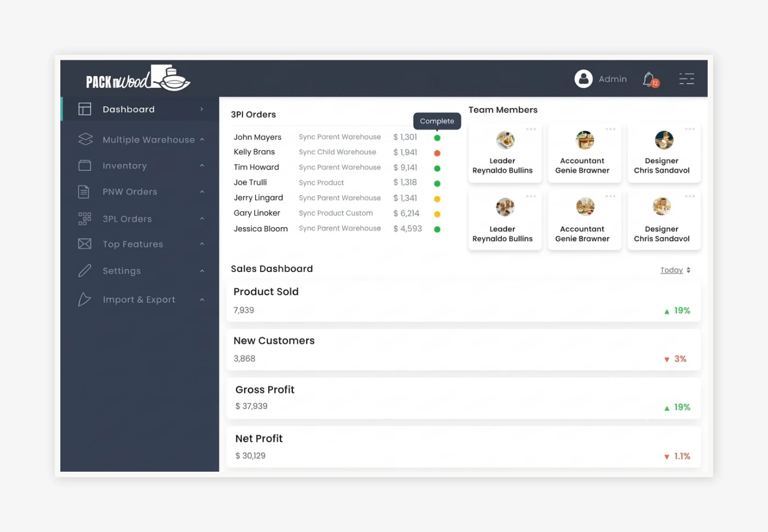Click second-row Accountant Genie Brawner avatar

pos(585,207)
